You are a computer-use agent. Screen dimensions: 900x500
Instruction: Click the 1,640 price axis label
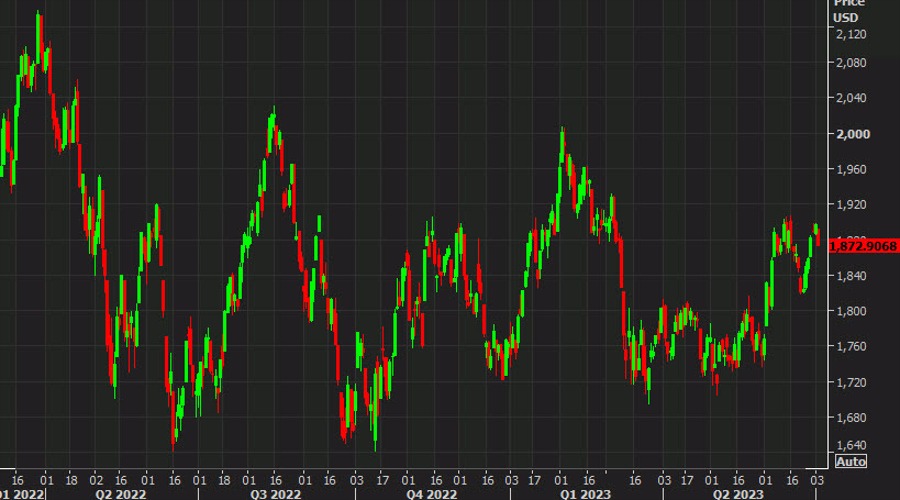(x=851, y=446)
